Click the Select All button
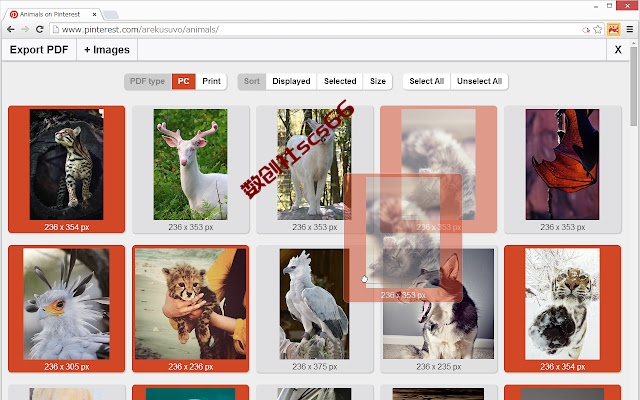Viewport: 640px width, 400px height. [x=427, y=81]
